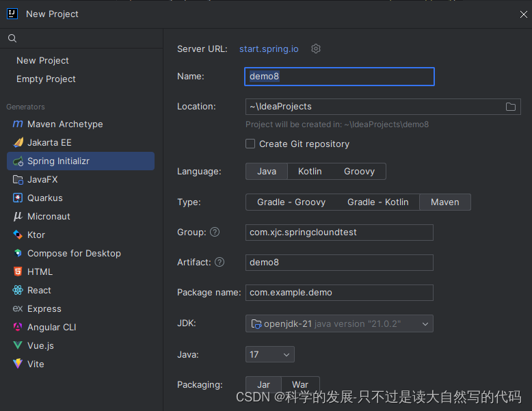Select Groovy as the language
This screenshot has height=411, width=532.
coord(359,172)
